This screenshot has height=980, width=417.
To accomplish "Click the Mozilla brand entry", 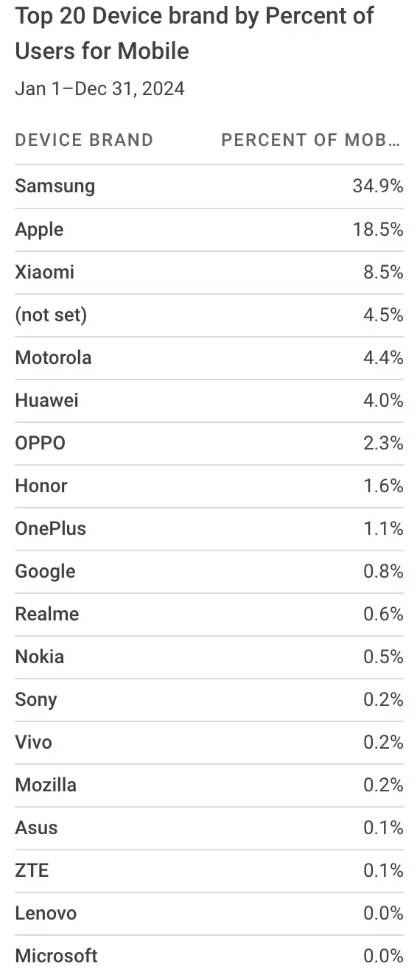I will pos(46,785).
